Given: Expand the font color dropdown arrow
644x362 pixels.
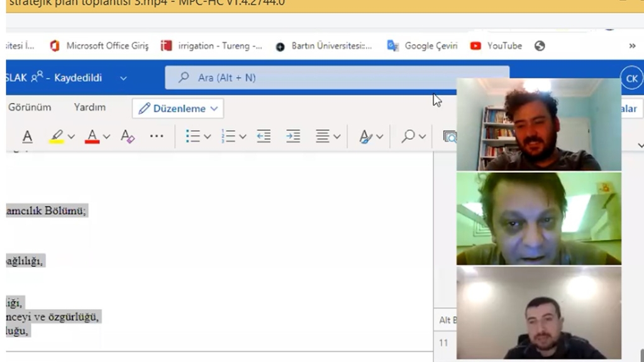Looking at the screenshot, I should (x=107, y=137).
